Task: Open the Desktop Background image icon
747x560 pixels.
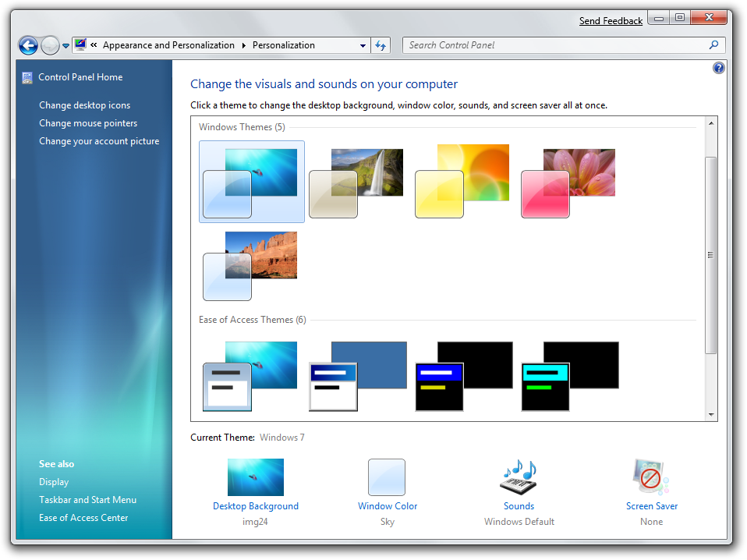Action: click(255, 477)
